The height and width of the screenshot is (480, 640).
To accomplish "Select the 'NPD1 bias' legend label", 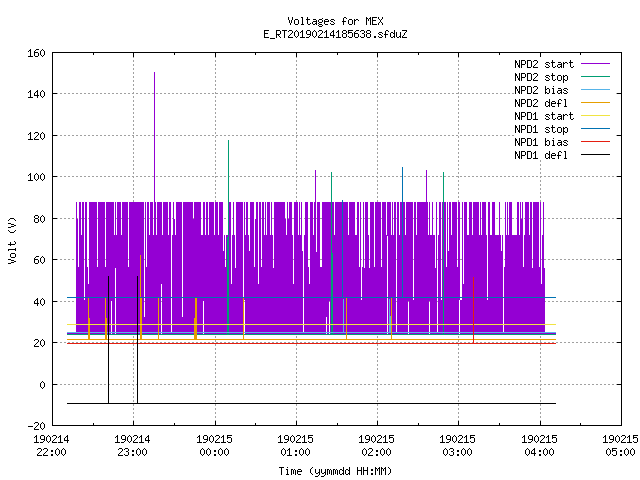I will coord(541,142).
